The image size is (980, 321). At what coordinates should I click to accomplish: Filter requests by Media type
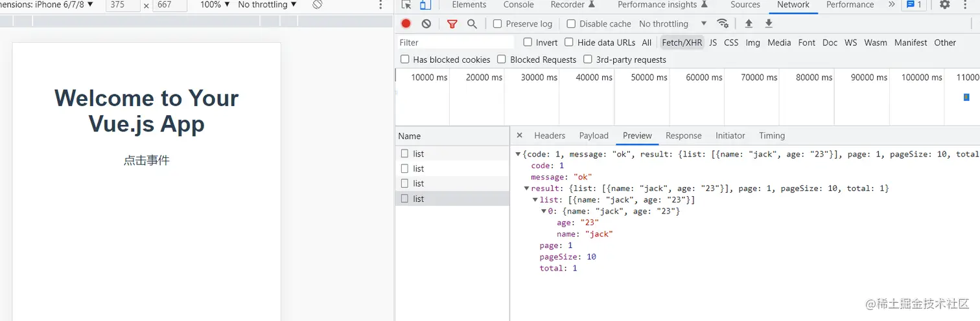click(779, 42)
